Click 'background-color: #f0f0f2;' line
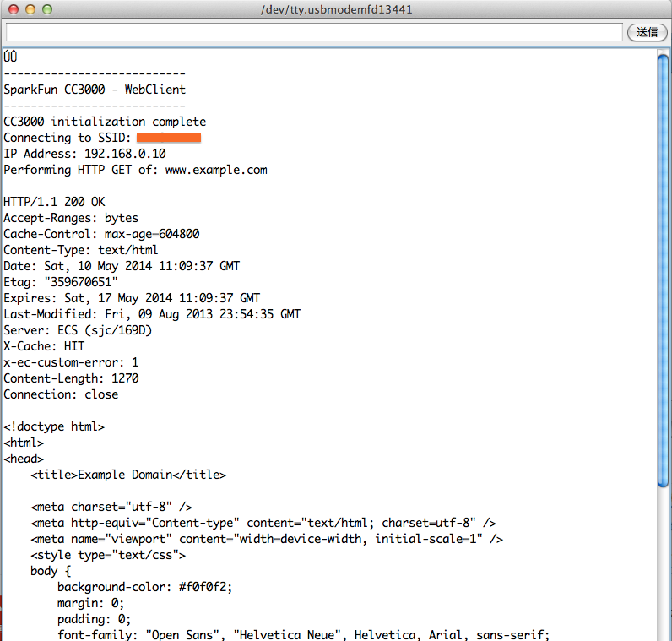The image size is (672, 641). click(145, 587)
